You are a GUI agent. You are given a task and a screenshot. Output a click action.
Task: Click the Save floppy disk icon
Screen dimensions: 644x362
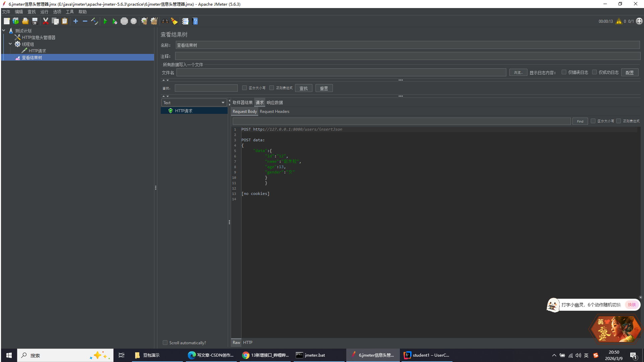[x=35, y=21]
